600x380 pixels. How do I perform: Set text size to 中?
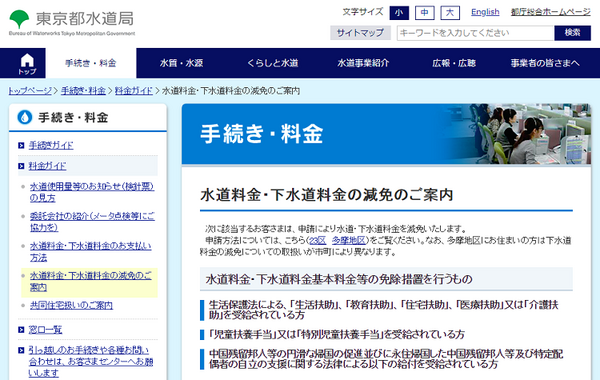click(425, 13)
